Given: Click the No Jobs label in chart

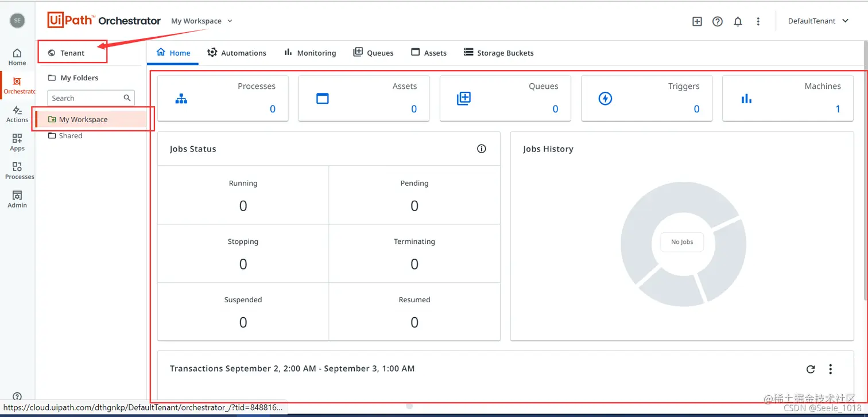Looking at the screenshot, I should [682, 242].
